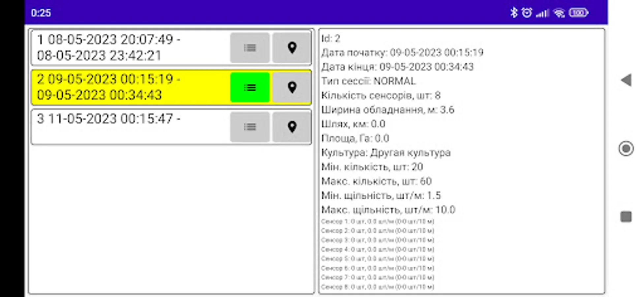Show map location for session 3
The width and height of the screenshot is (644, 297).
[292, 127]
